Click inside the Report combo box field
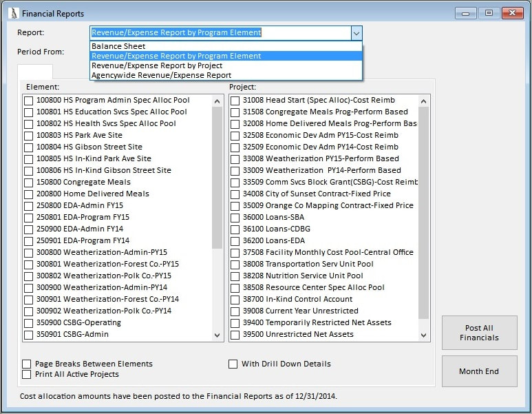This screenshot has height=414, width=532. pos(220,33)
